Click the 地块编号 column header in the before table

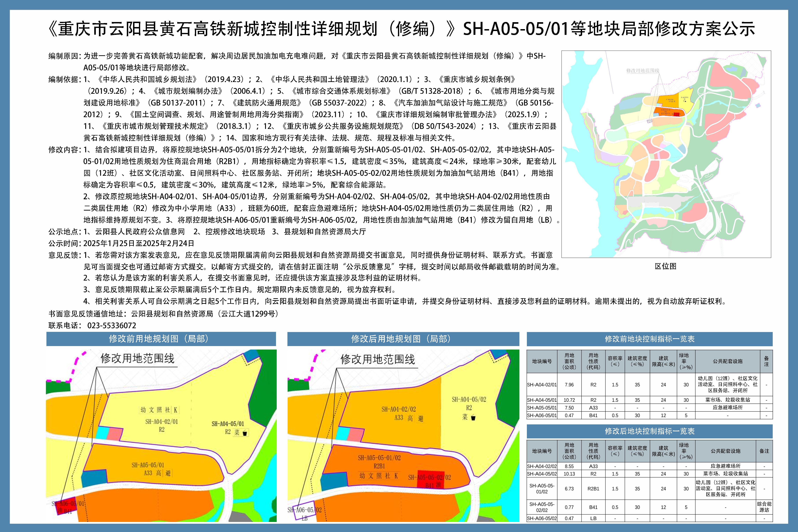click(x=542, y=362)
